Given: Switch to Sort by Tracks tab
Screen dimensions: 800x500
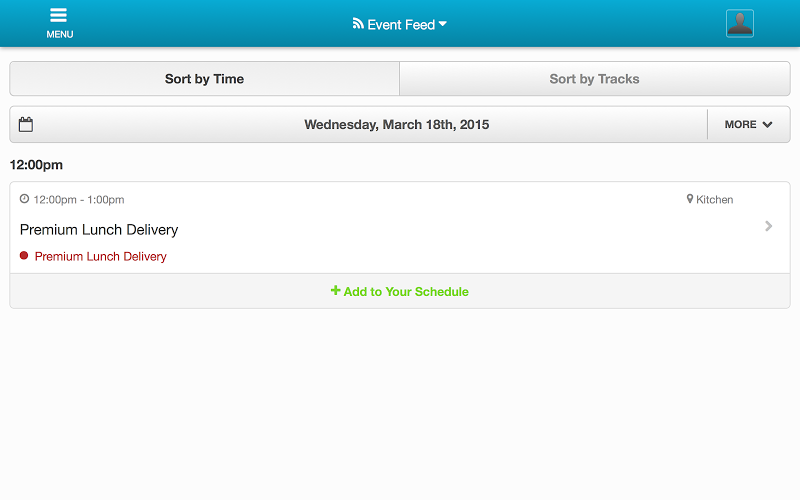Looking at the screenshot, I should coord(594,79).
